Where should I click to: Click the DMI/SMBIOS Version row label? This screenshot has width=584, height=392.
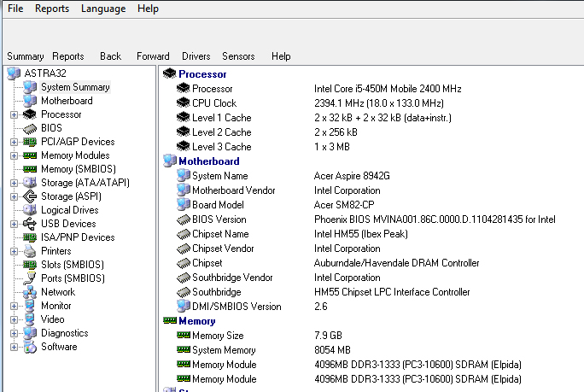point(237,307)
